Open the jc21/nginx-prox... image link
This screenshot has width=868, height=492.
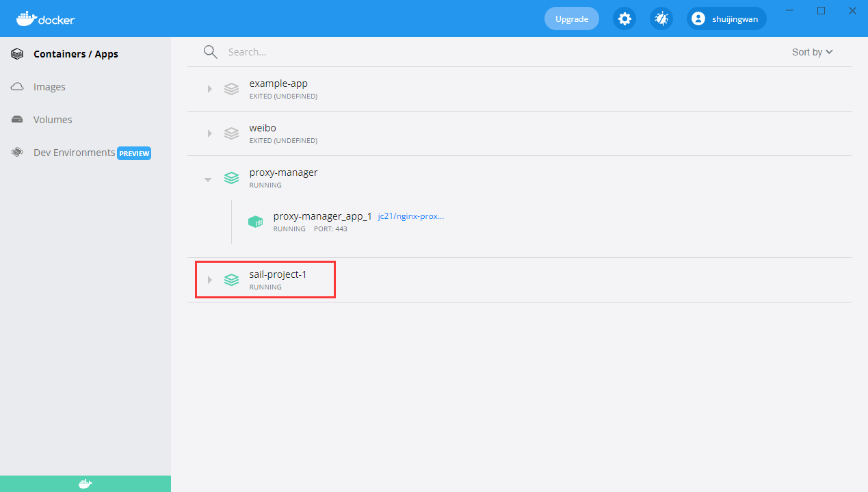tap(410, 216)
